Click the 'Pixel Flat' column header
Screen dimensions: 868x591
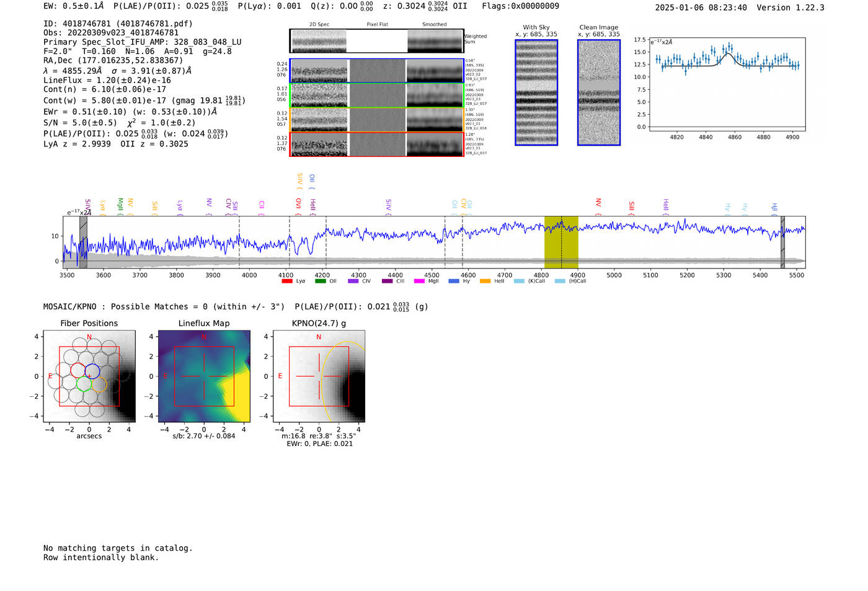coord(378,25)
